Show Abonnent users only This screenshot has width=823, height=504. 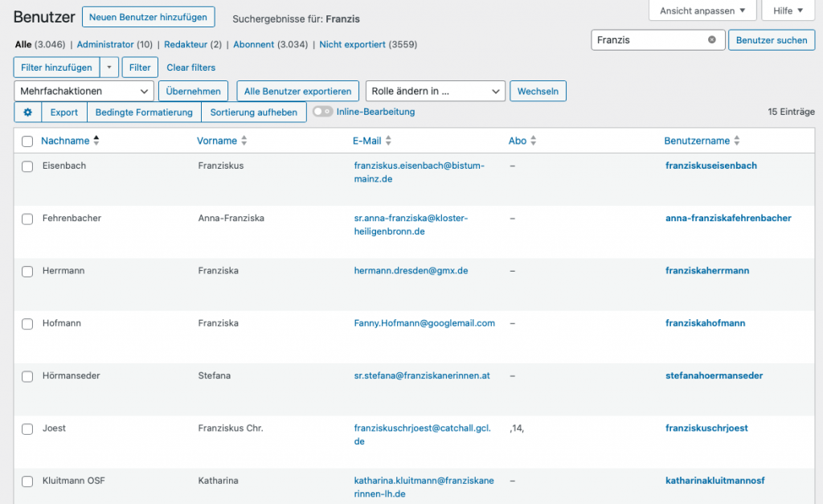tap(253, 45)
